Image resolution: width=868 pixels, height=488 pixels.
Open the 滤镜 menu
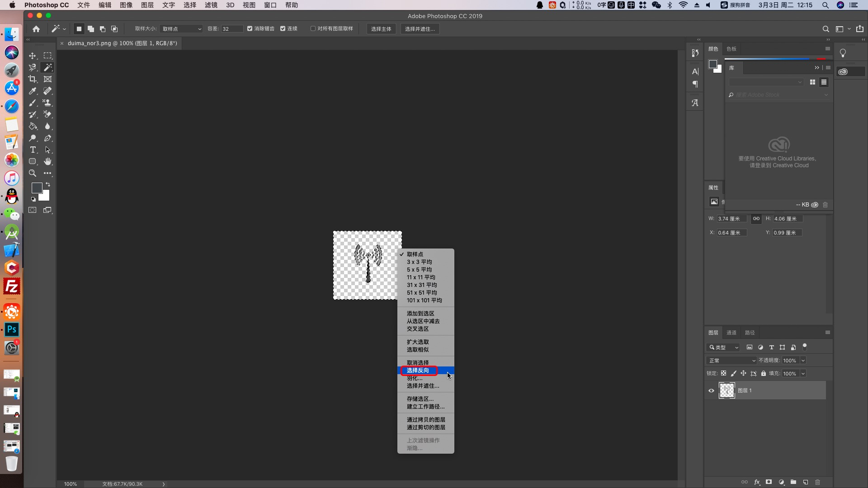[211, 5]
